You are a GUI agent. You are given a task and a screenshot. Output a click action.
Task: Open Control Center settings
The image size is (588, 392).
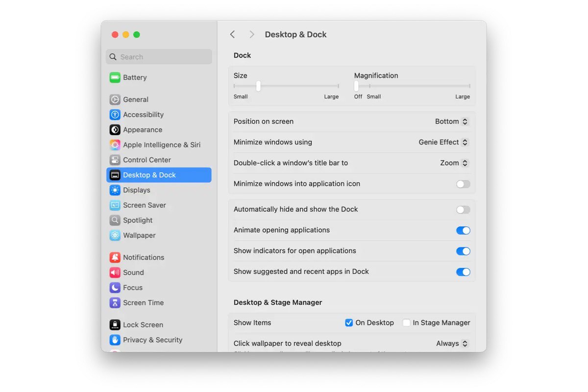pyautogui.click(x=159, y=160)
